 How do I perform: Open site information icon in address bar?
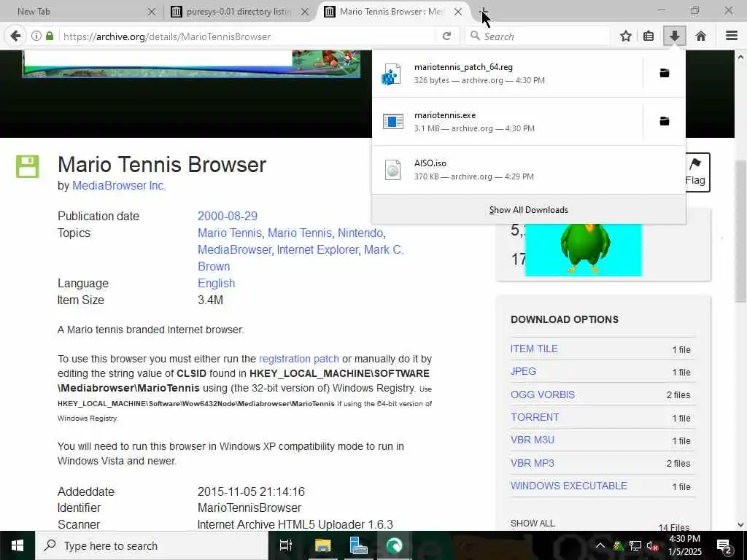coord(36,36)
